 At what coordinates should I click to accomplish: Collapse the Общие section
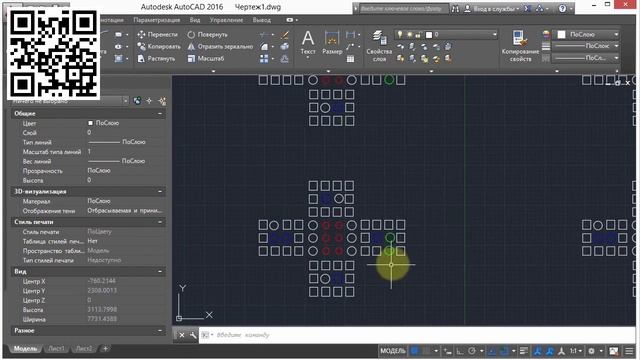click(160, 113)
